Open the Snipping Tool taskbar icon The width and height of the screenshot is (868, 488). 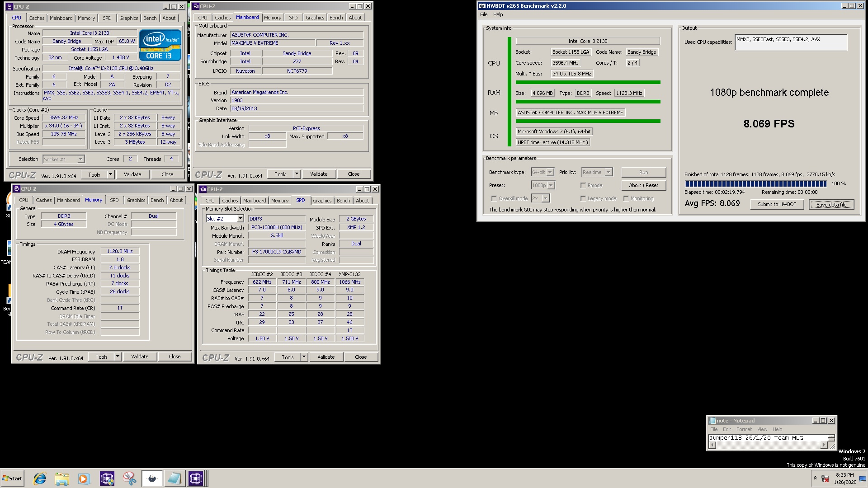tap(129, 479)
